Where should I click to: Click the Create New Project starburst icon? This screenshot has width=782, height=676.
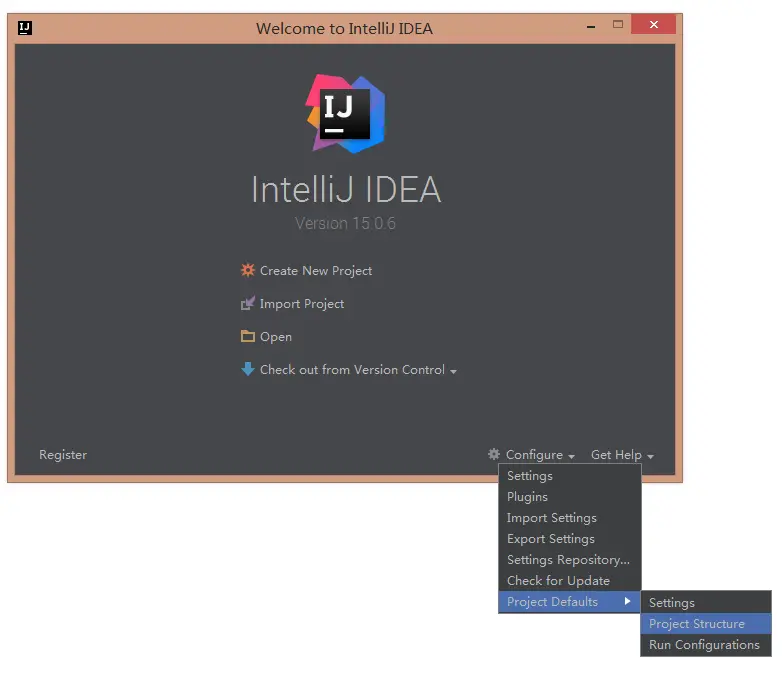coord(247,270)
